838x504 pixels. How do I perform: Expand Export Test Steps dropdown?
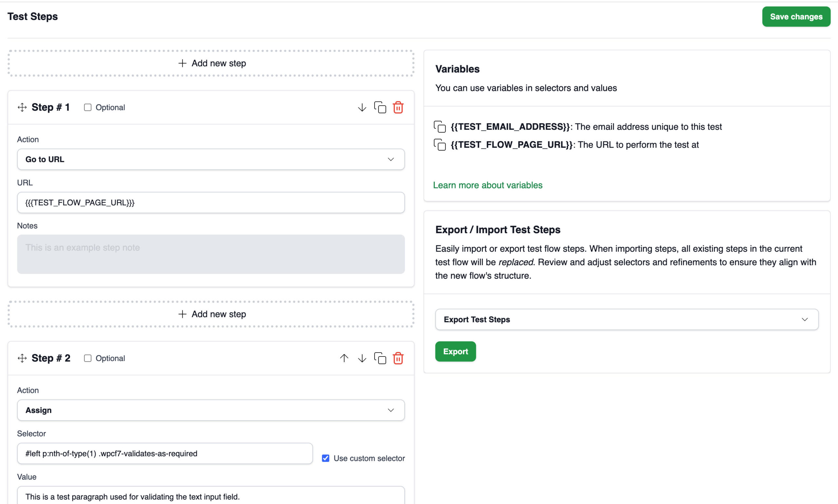pyautogui.click(x=627, y=319)
